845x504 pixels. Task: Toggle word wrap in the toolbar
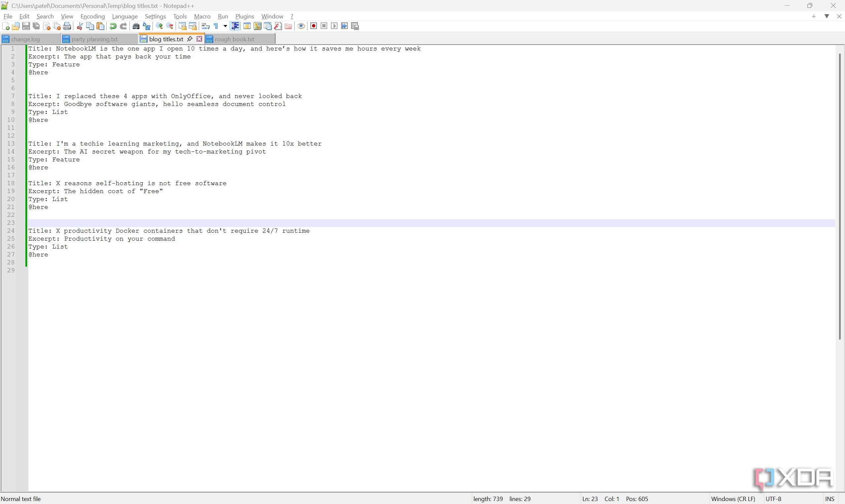coord(206,26)
